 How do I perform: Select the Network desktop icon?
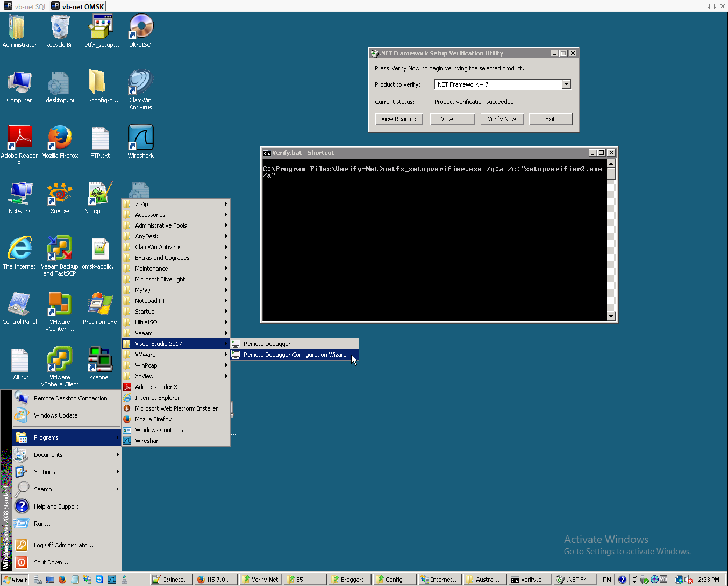coord(19,197)
